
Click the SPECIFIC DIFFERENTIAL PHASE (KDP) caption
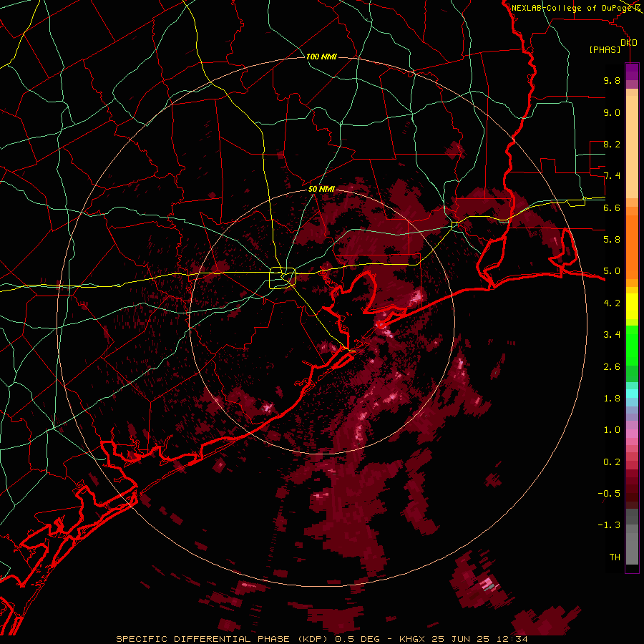point(223,639)
